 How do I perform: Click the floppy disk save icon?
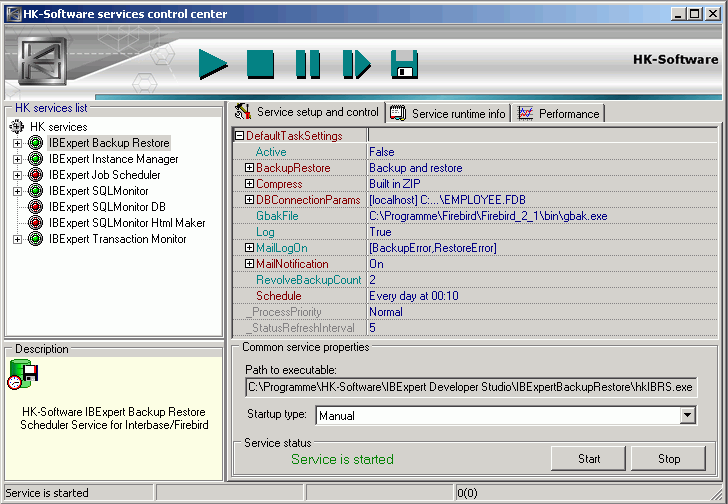pyautogui.click(x=404, y=64)
